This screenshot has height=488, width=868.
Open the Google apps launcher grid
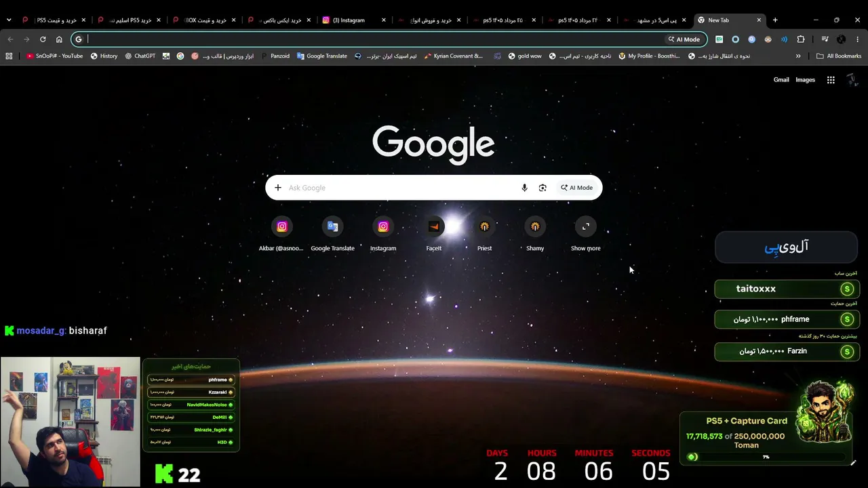831,80
